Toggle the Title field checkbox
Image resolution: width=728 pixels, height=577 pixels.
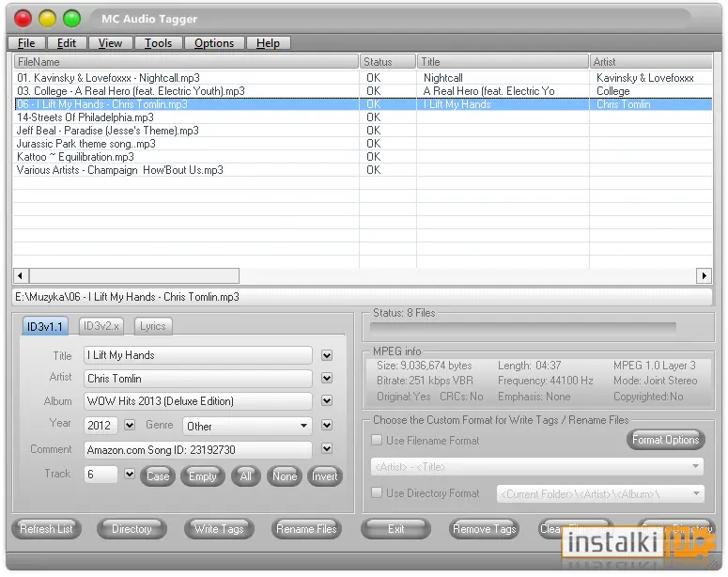pos(327,356)
